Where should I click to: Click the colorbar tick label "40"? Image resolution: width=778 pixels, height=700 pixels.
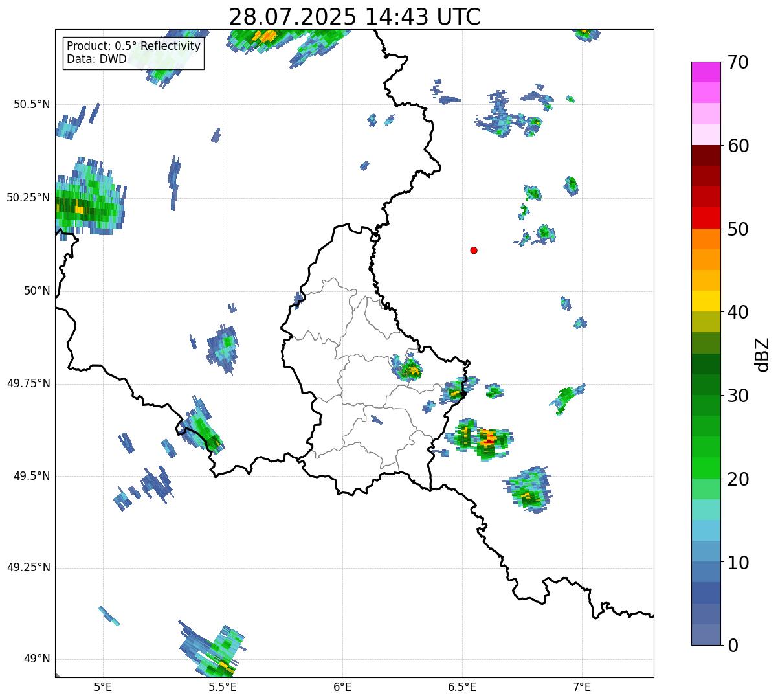coord(738,312)
